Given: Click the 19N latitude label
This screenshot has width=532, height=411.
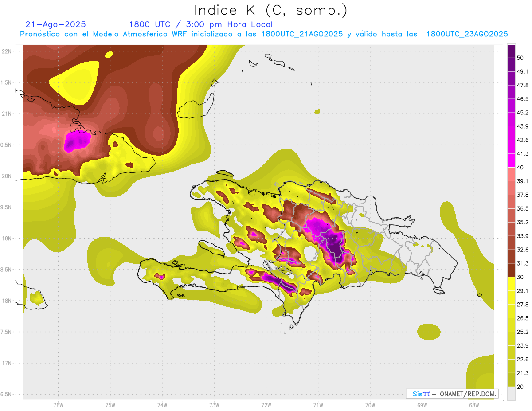Looking at the screenshot, I should (x=7, y=238).
